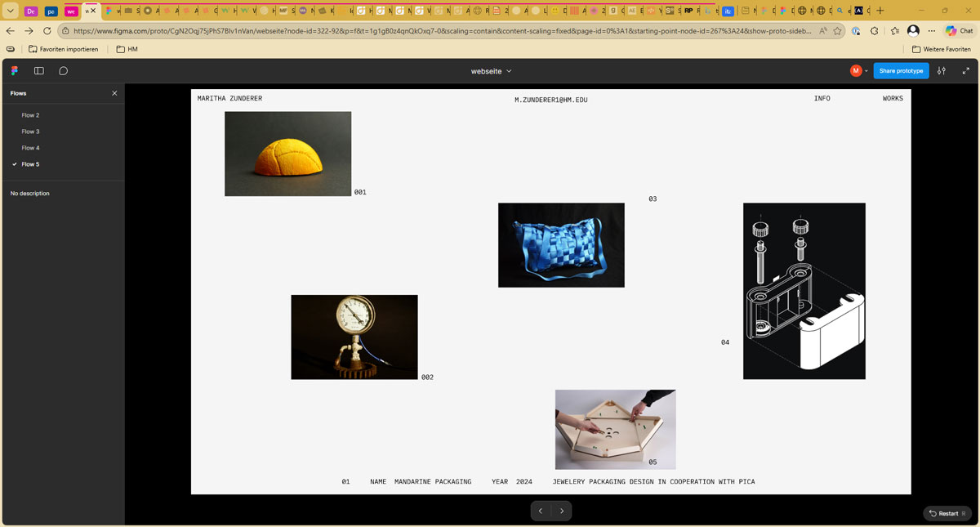Select Flow 3 in the flows list
The width and height of the screenshot is (980, 527).
click(30, 132)
